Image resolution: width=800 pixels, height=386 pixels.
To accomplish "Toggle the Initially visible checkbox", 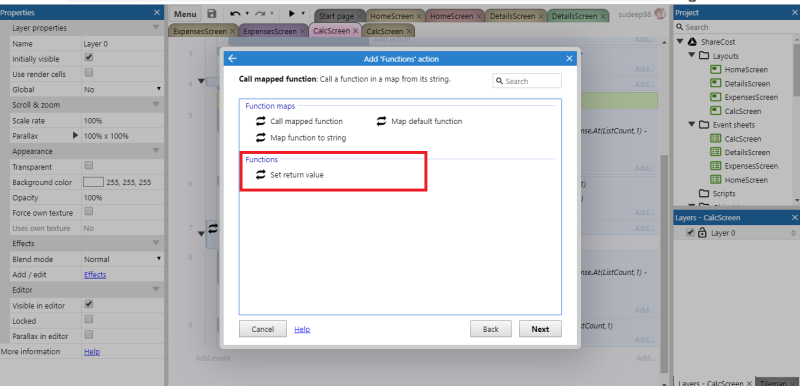I will [89, 58].
